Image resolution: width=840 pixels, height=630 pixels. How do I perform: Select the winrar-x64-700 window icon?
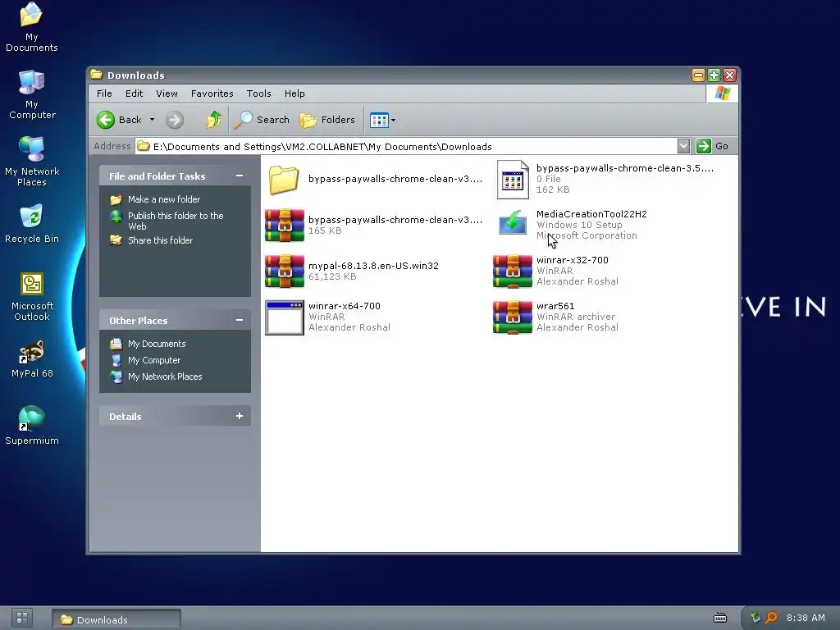click(285, 317)
